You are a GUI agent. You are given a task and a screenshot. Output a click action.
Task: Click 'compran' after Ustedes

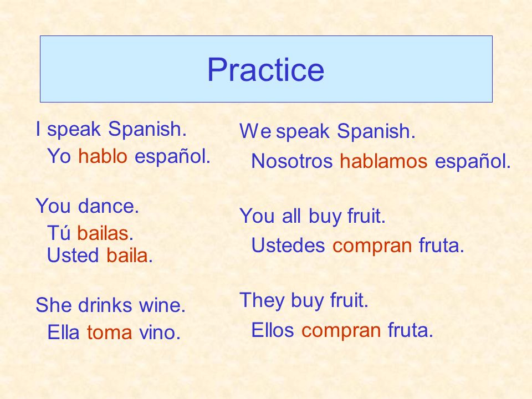[x=372, y=246]
